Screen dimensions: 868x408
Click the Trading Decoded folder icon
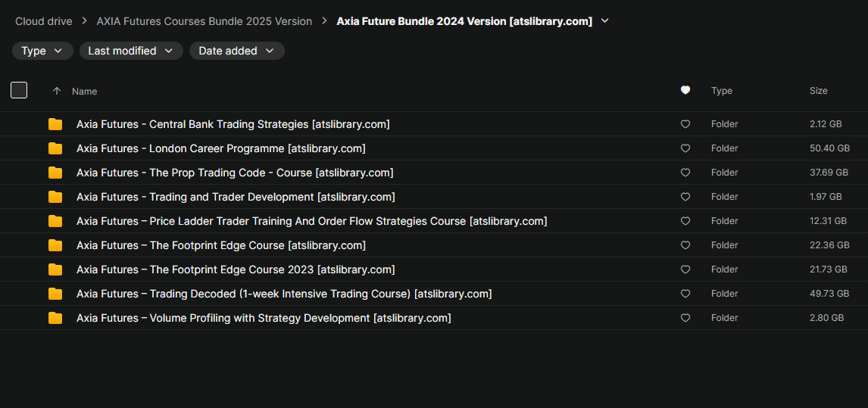[55, 294]
